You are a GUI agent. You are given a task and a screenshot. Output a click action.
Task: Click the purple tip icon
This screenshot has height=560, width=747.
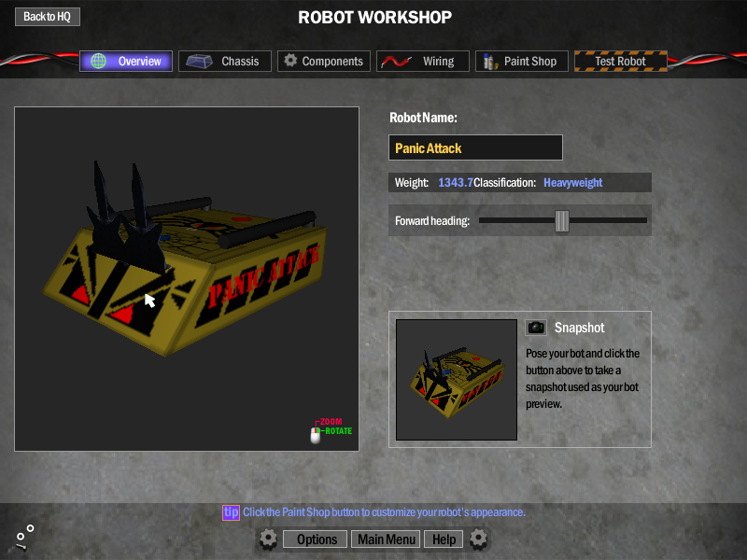tap(231, 512)
